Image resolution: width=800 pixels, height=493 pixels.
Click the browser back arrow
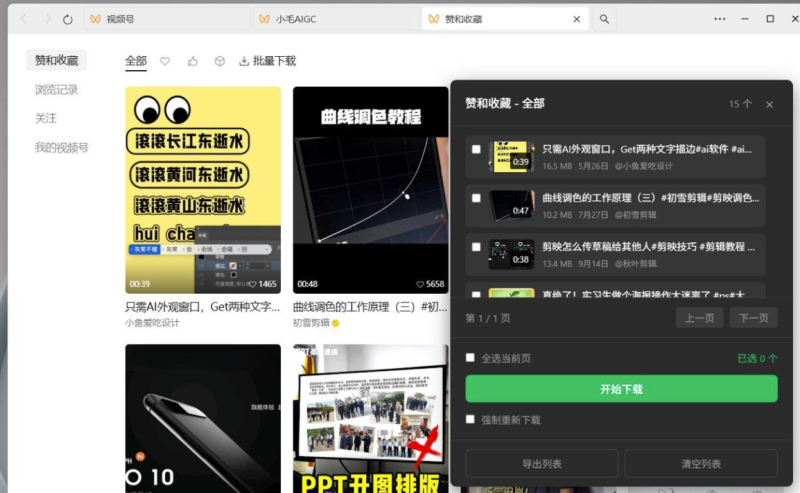(23, 19)
